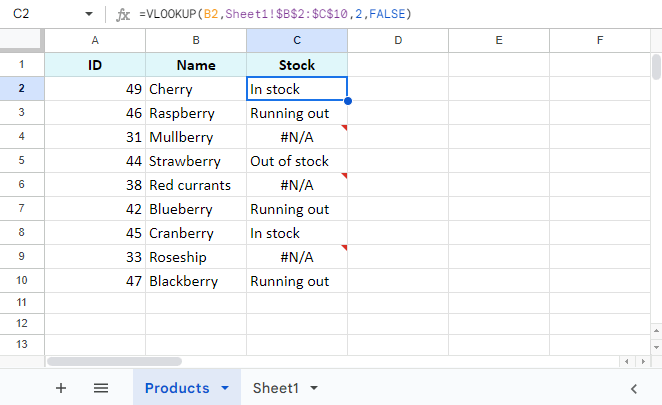Click the Stock header cell
The height and width of the screenshot is (405, 662).
[297, 65]
